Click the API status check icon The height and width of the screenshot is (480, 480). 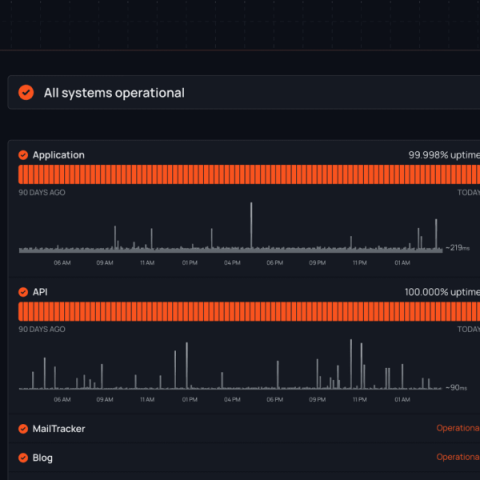click(x=23, y=292)
